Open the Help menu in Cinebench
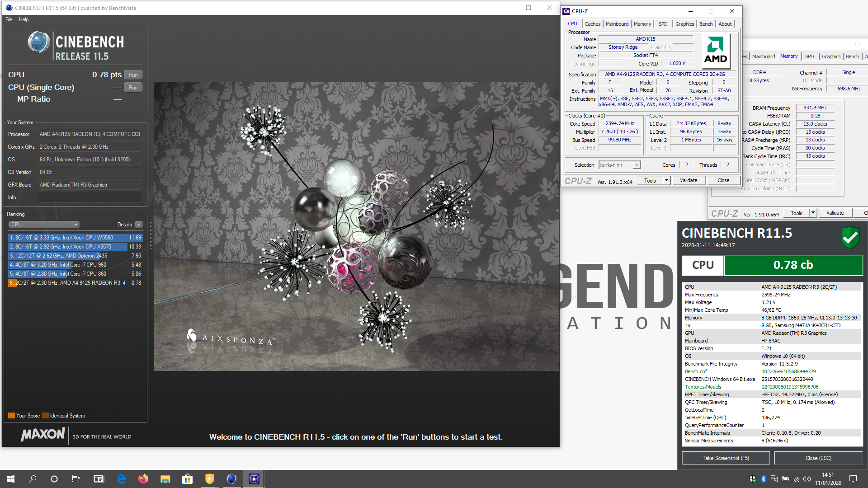Screen dimensions: 868x488 (24, 19)
